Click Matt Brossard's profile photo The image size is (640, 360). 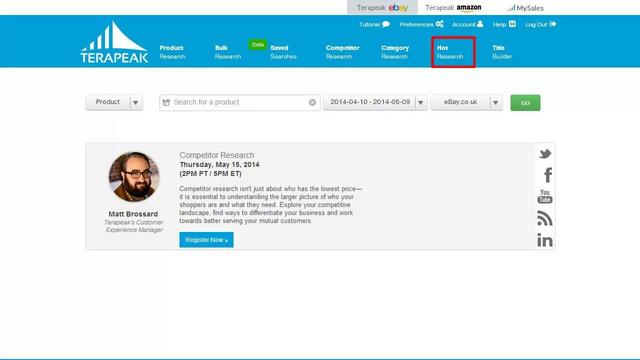[134, 177]
